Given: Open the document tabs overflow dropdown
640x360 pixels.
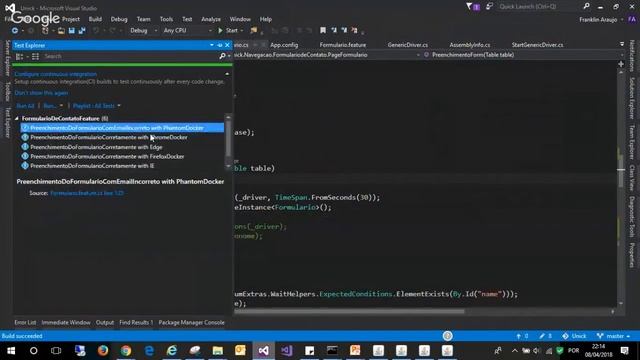Looking at the screenshot, I should (622, 44).
